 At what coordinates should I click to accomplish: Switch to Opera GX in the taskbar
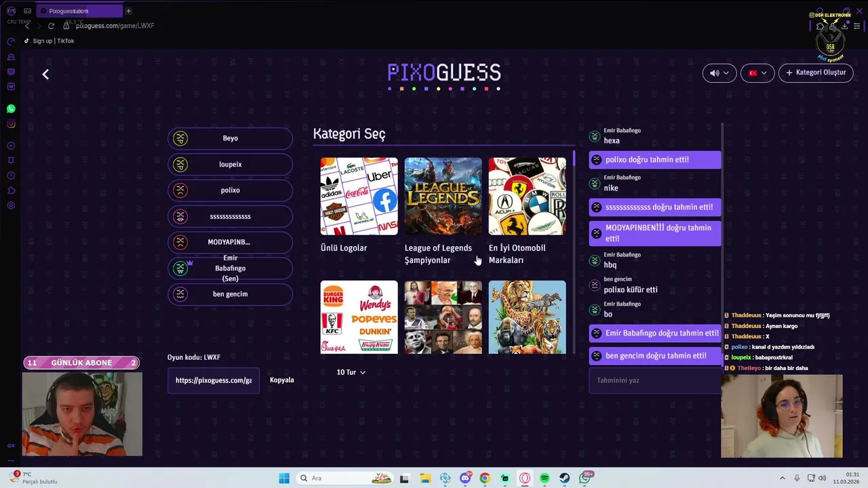pyautogui.click(x=525, y=479)
